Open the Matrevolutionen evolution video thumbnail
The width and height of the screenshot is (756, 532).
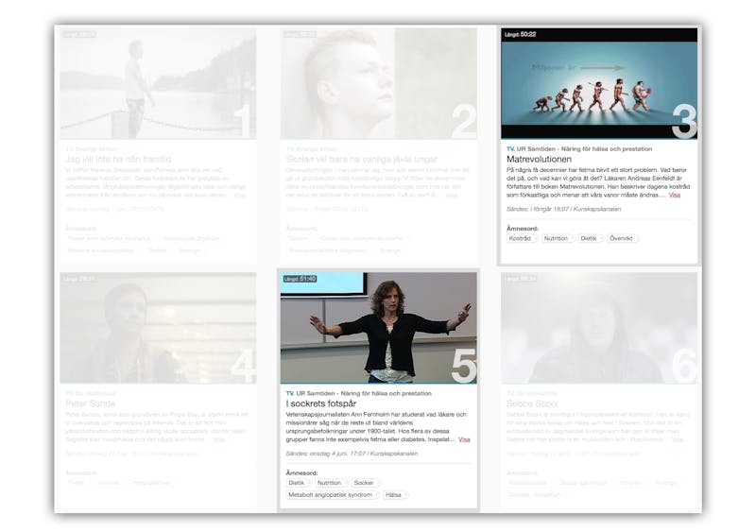[599, 83]
